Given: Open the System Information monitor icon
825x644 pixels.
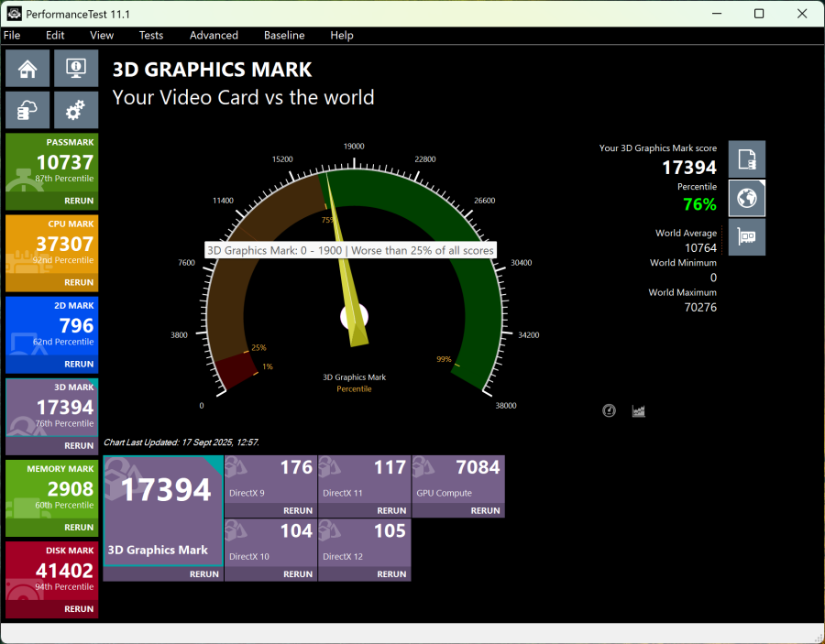Looking at the screenshot, I should 76,69.
